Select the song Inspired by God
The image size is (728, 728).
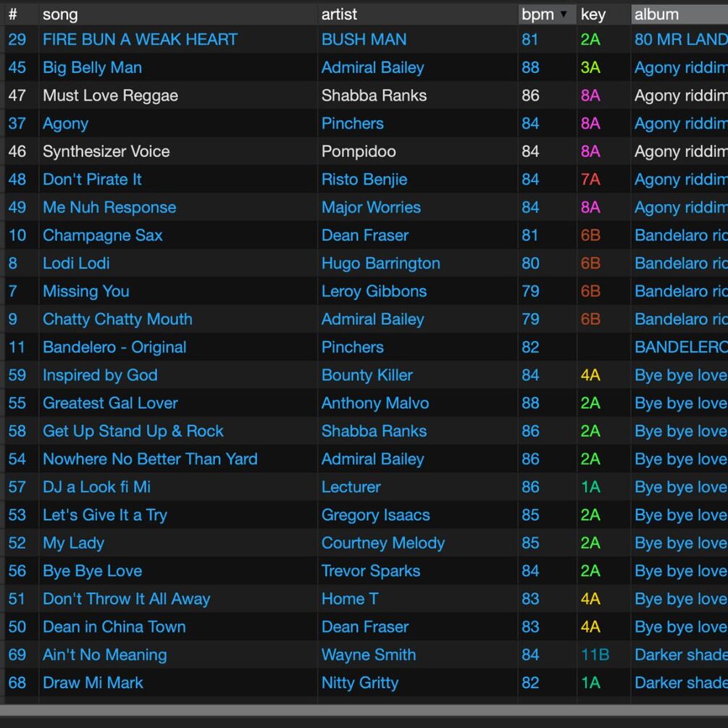tap(100, 375)
